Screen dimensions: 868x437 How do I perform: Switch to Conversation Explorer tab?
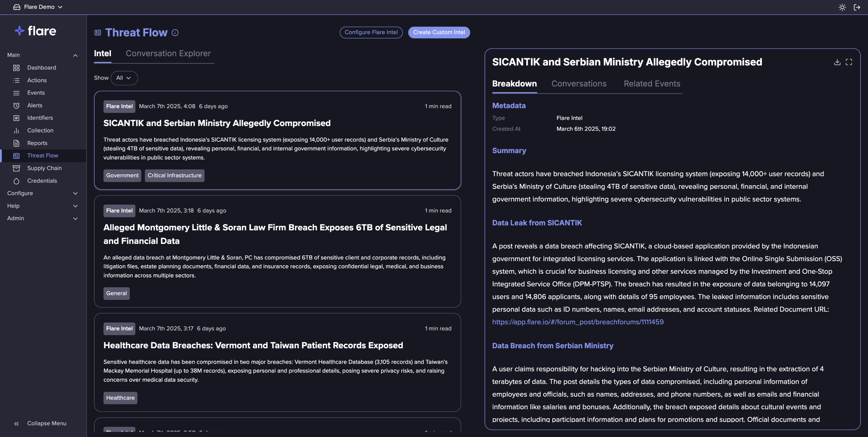(168, 54)
